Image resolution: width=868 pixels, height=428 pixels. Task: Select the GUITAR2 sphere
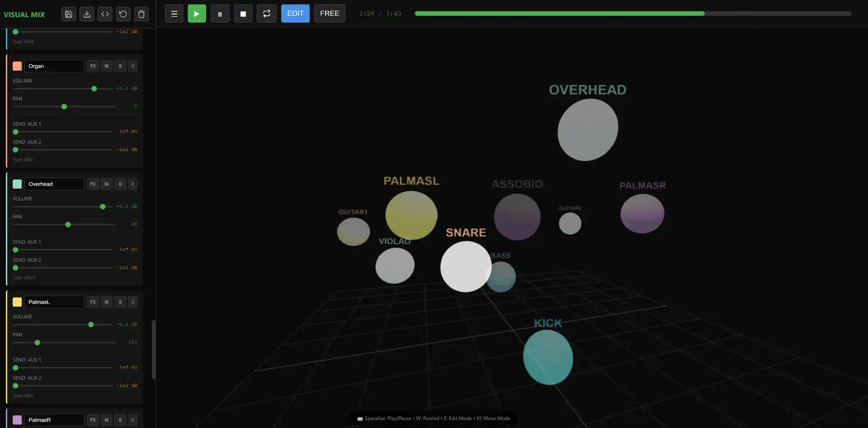(x=570, y=223)
